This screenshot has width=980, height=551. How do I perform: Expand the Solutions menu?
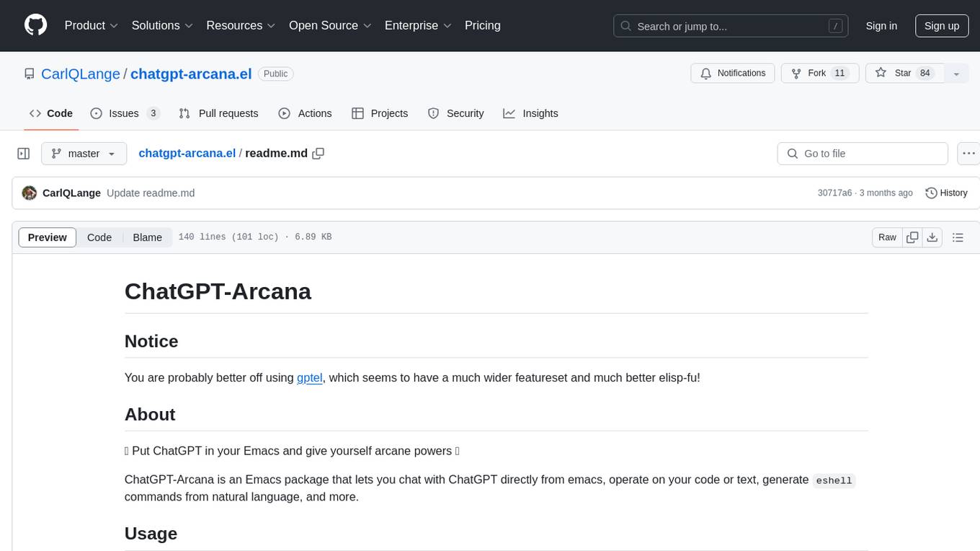point(162,25)
